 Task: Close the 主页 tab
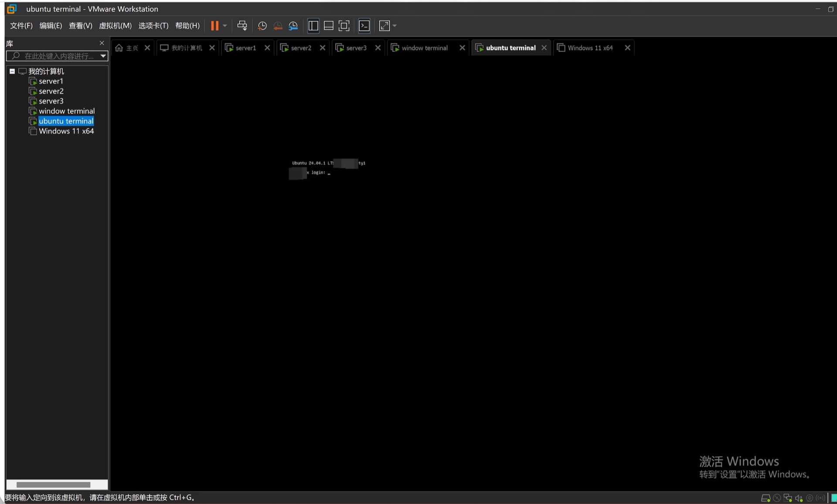click(x=147, y=48)
